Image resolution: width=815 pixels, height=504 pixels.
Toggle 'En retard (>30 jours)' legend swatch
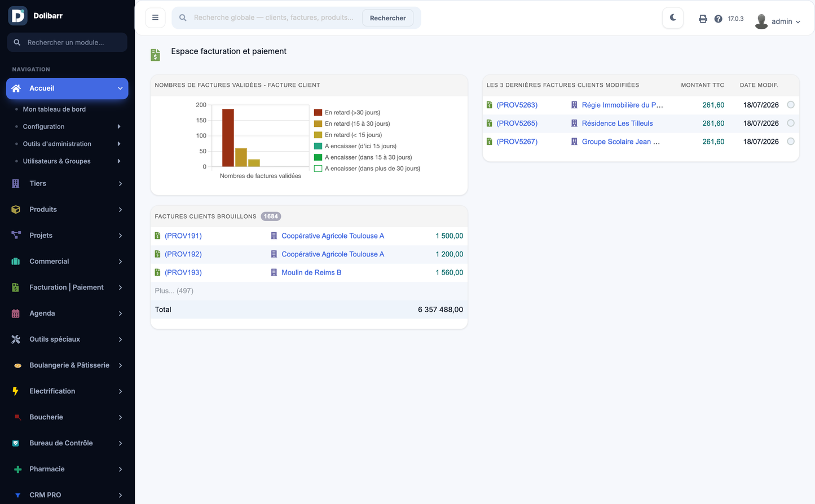click(x=318, y=112)
